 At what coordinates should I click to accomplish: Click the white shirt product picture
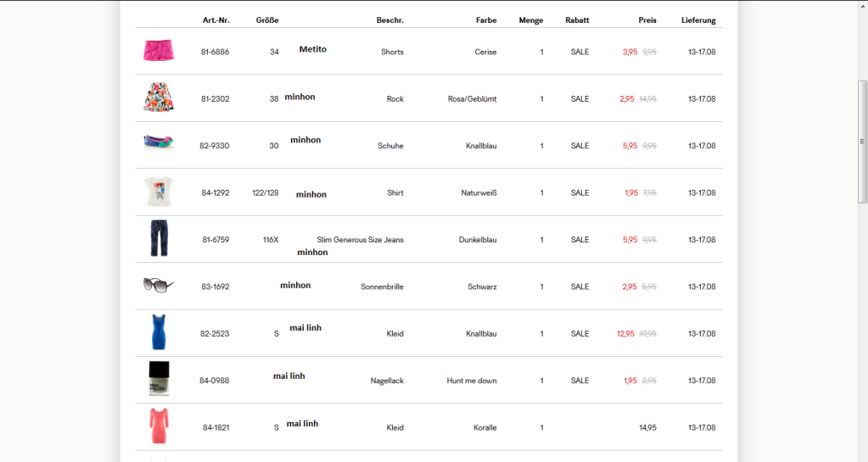[x=159, y=192]
